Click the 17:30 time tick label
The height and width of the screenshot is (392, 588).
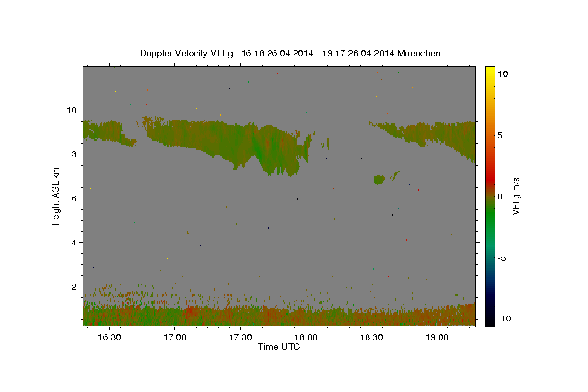(241, 337)
